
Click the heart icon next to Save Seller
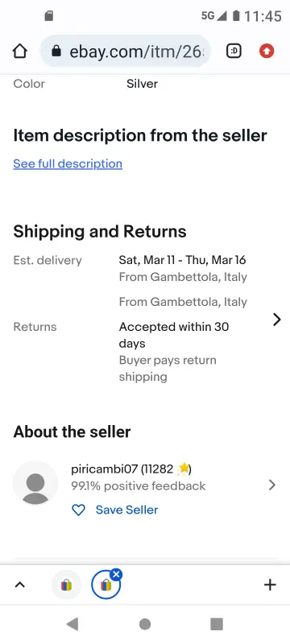[x=78, y=510]
